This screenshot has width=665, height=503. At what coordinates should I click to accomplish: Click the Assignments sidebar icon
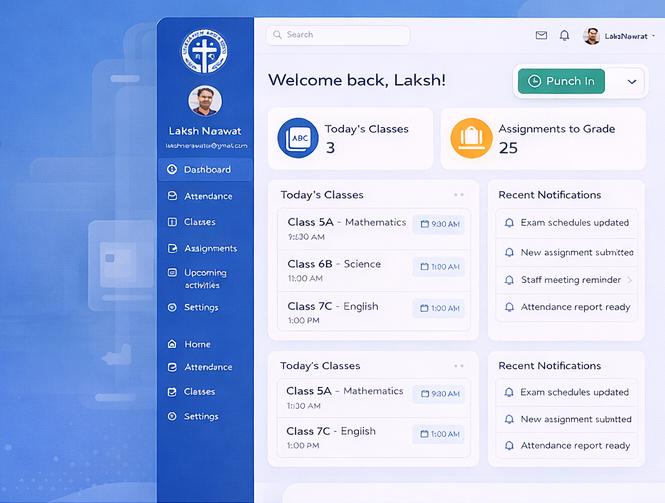172,248
